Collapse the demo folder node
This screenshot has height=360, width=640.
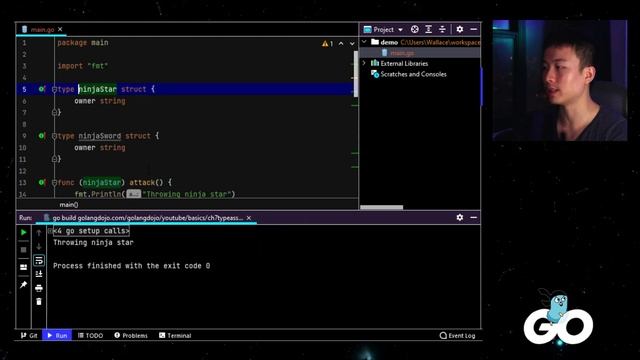pyautogui.click(x=364, y=42)
